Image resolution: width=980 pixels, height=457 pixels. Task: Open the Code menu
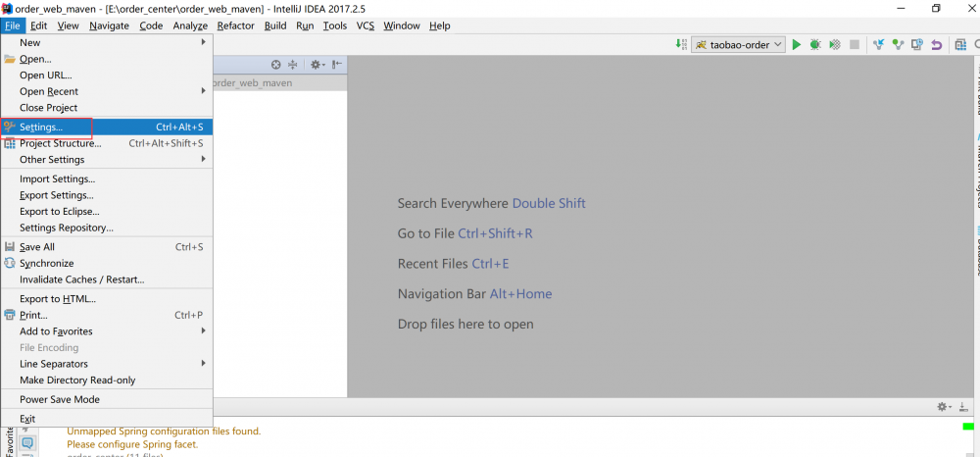(151, 25)
